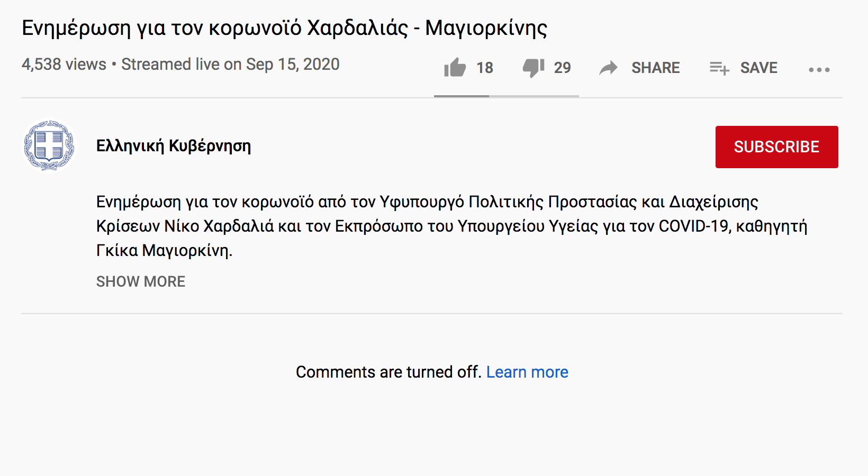This screenshot has height=476, width=868.
Task: Click the save to playlist icon
Action: coord(719,68)
